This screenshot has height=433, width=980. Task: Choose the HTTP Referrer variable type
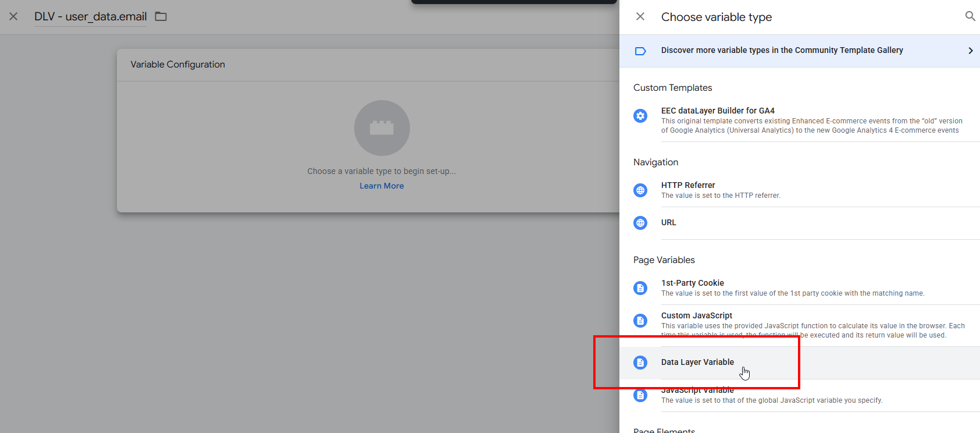800,190
